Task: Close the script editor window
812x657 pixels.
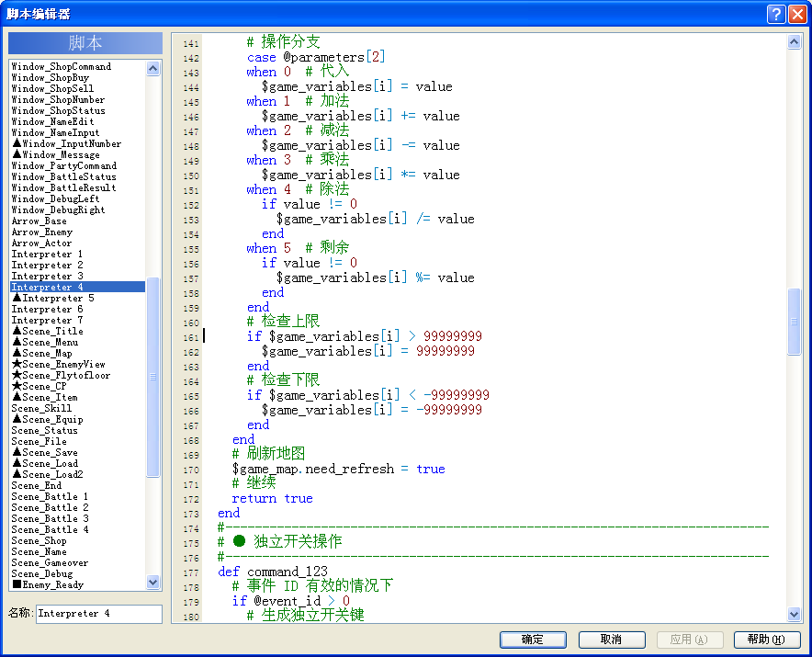Action: 797,14
